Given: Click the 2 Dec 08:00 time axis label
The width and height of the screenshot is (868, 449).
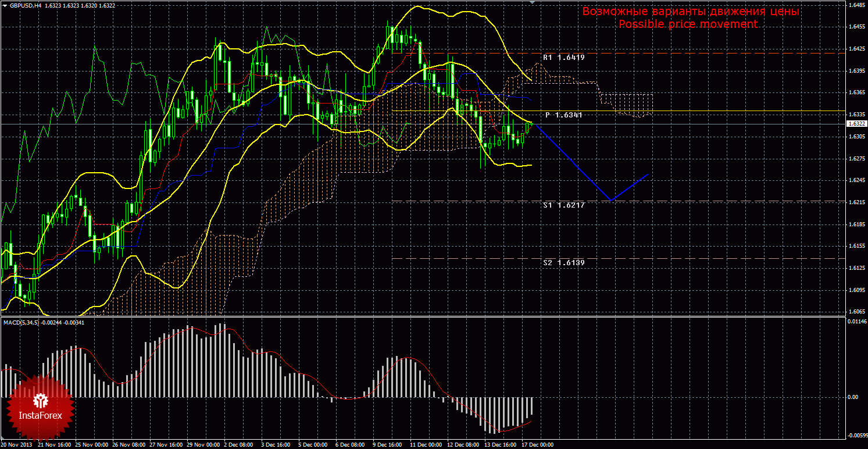Looking at the screenshot, I should coord(238,445).
